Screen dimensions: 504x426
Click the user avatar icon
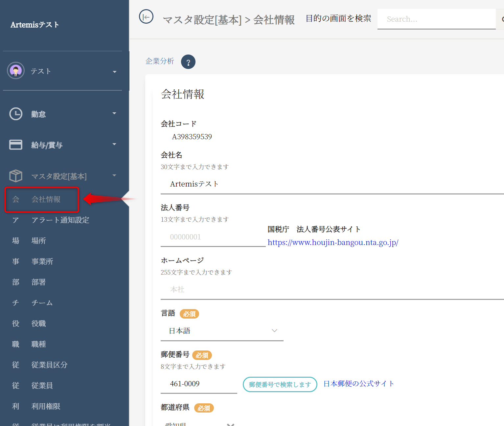pos(16,71)
